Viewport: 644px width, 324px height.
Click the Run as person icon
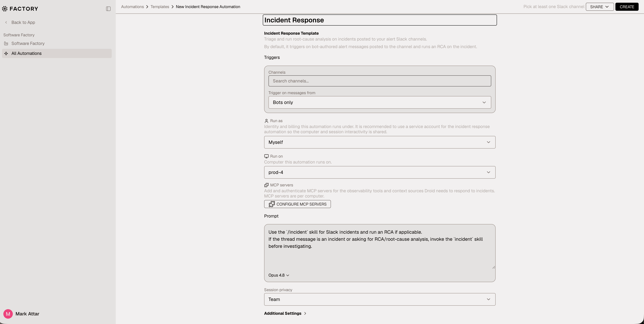click(266, 121)
